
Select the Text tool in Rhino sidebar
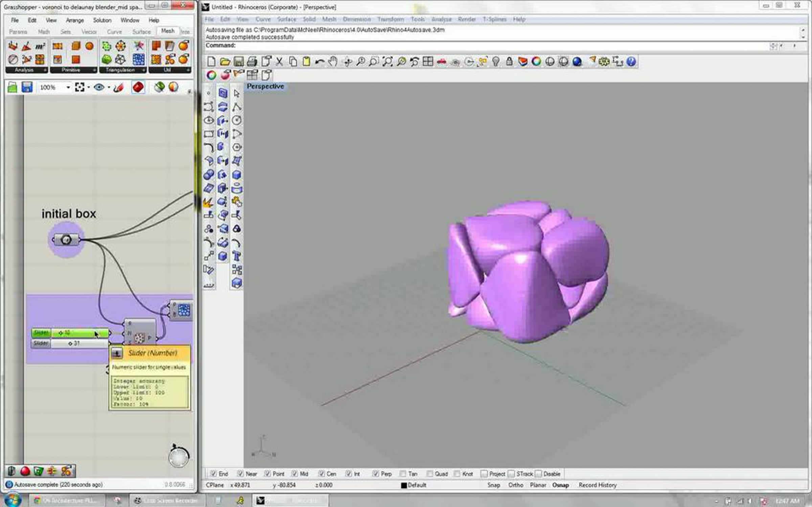pyautogui.click(x=237, y=256)
